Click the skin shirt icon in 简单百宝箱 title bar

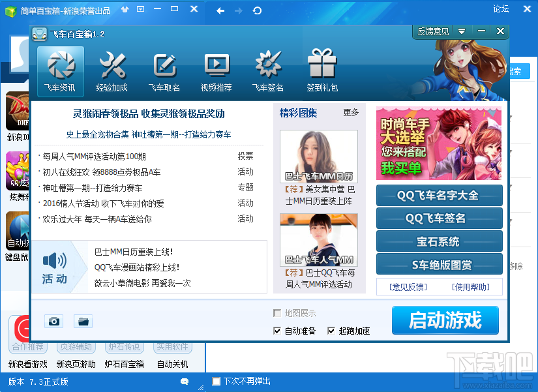coord(125,9)
